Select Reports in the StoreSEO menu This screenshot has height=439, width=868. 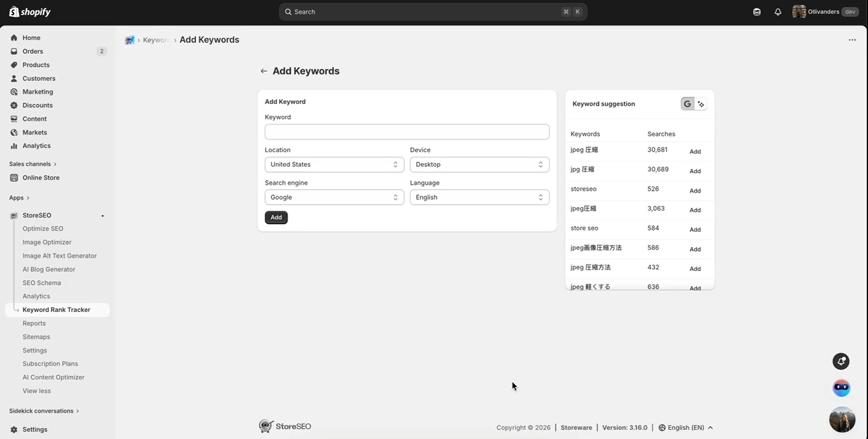coord(34,323)
